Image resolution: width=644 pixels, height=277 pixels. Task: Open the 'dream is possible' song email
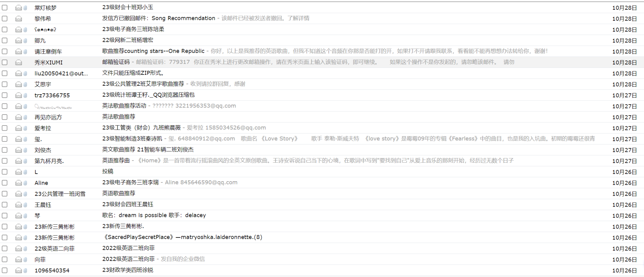(154, 215)
